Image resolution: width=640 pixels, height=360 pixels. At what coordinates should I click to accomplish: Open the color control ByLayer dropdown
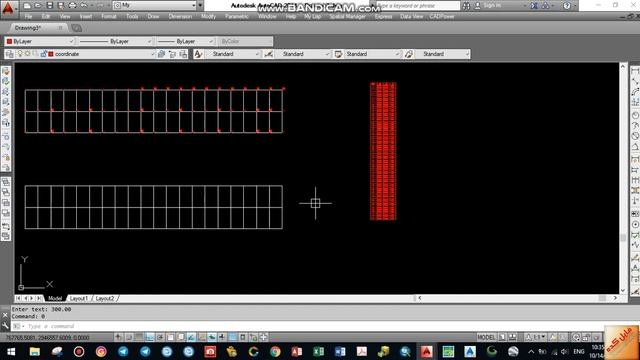[x=40, y=41]
